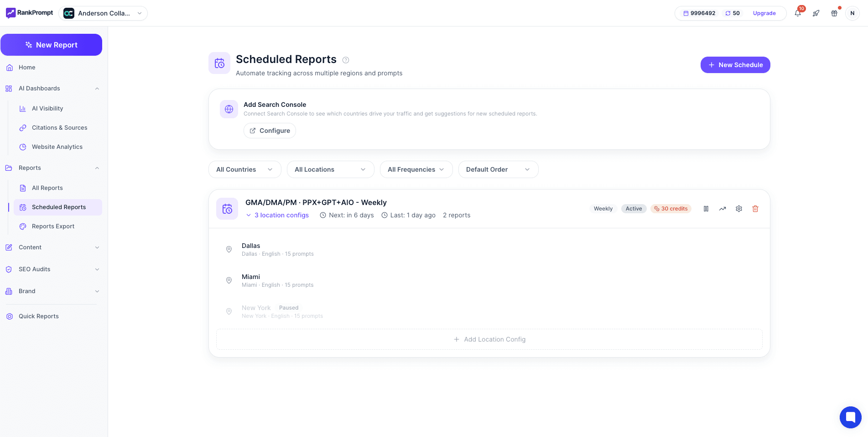Open the All Frequencies filter dropdown

416,169
